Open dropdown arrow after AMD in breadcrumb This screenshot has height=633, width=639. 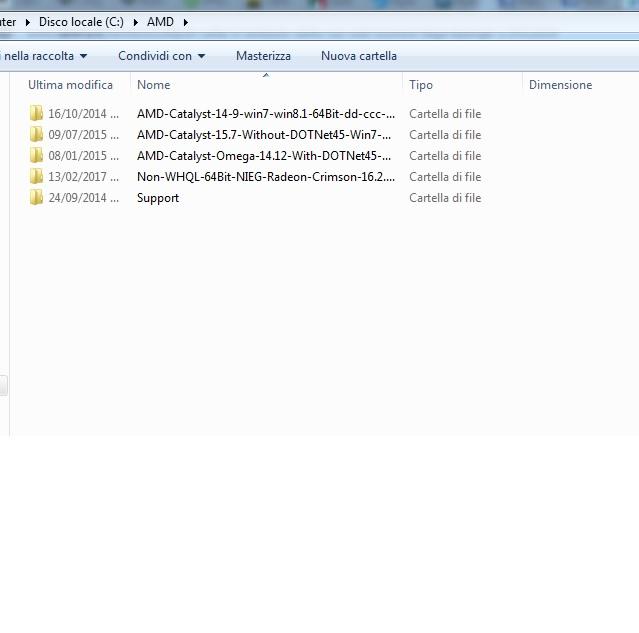185,22
